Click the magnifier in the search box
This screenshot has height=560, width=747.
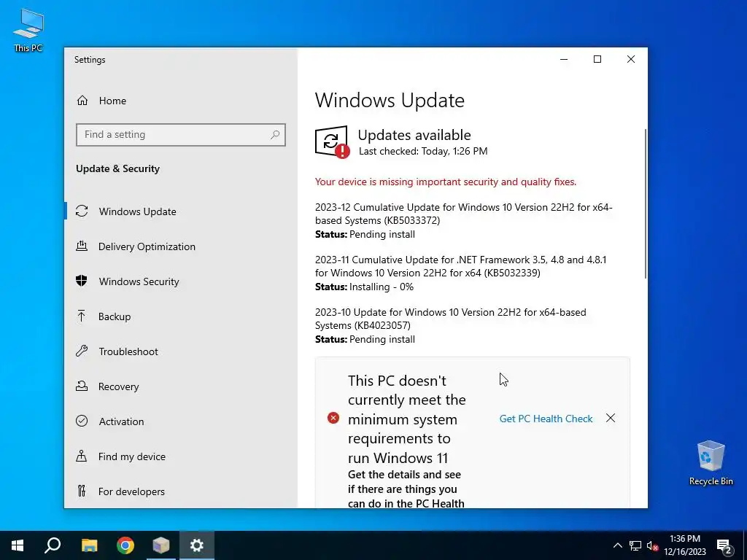tap(275, 135)
